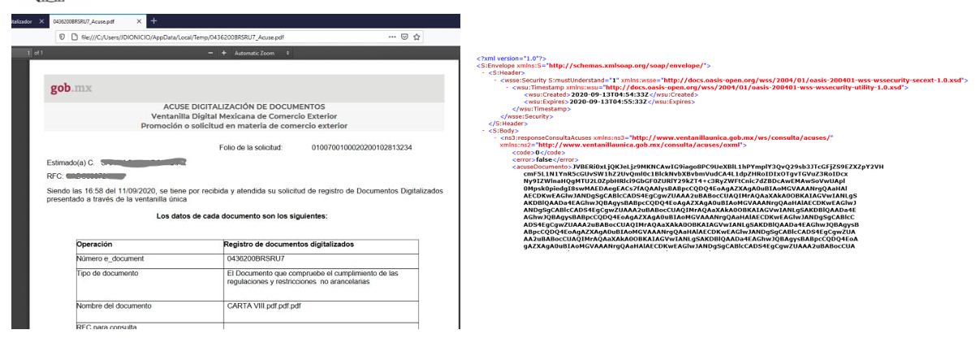980x356 pixels.
Task: Zoom out of the PDF
Action: pyautogui.click(x=210, y=53)
